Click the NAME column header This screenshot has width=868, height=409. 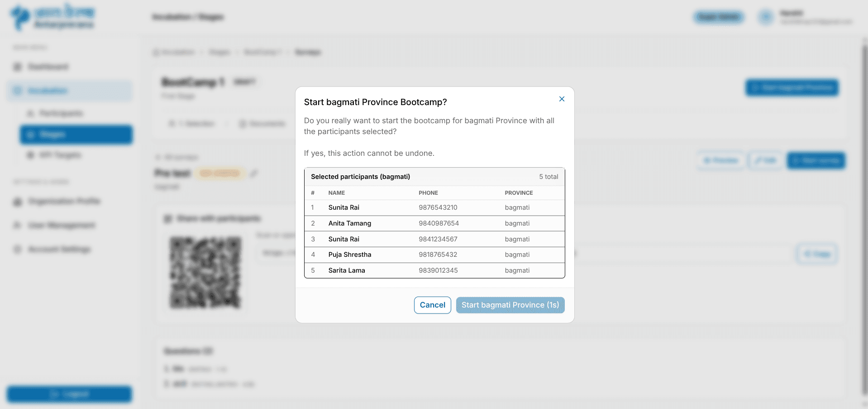(337, 193)
